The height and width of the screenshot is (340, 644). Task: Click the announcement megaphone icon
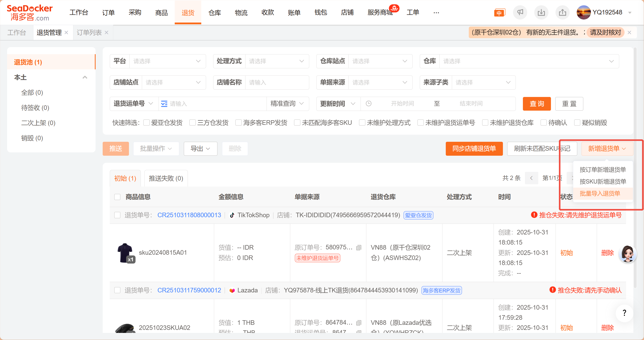520,12
